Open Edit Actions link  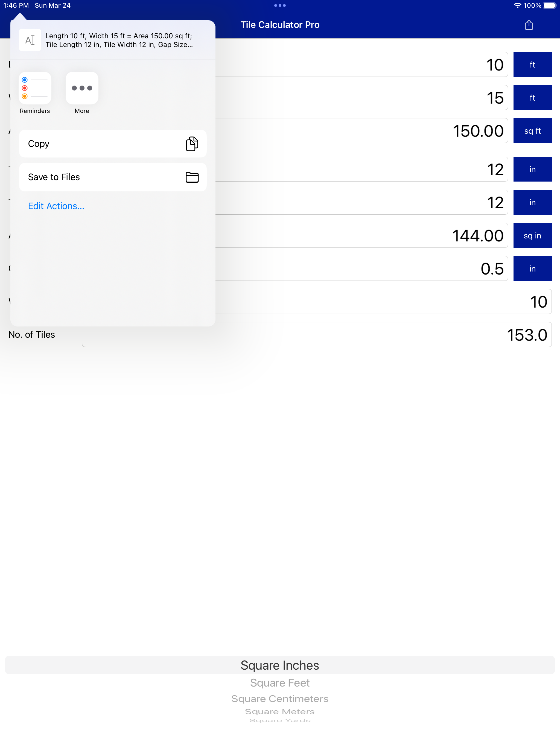pos(56,206)
